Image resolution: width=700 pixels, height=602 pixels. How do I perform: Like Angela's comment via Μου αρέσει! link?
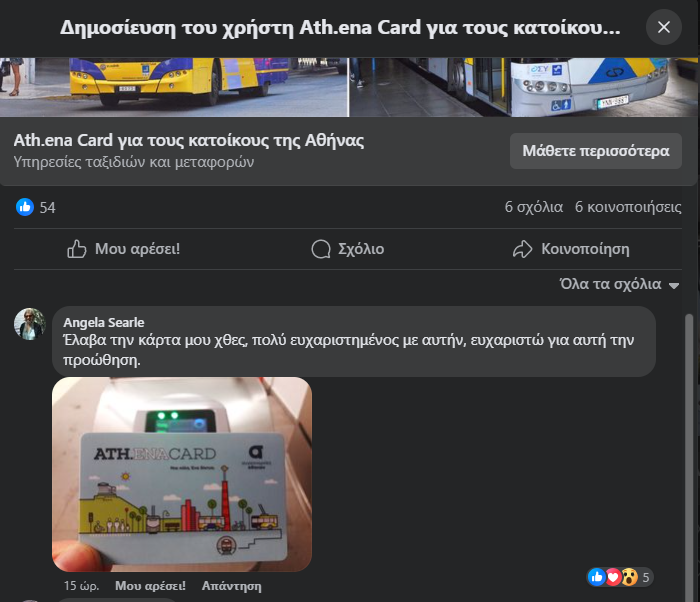pos(150,586)
